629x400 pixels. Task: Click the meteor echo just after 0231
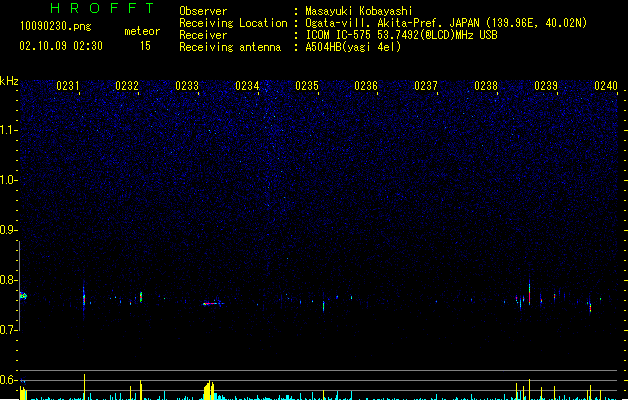point(84,298)
